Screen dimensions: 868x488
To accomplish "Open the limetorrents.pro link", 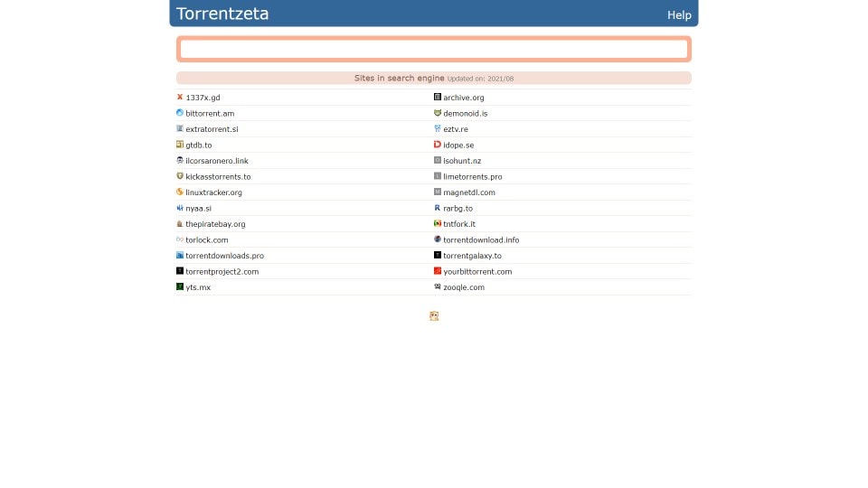I will pos(472,176).
